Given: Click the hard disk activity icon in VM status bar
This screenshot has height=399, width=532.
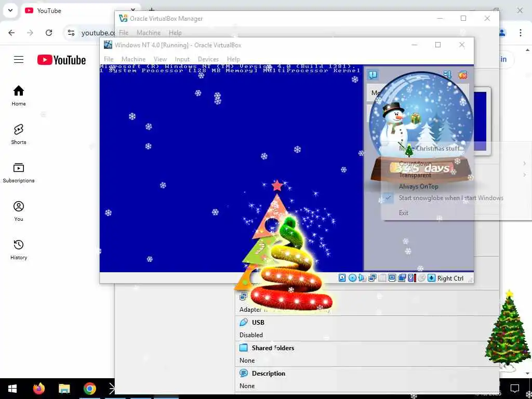Looking at the screenshot, I should coord(342,278).
